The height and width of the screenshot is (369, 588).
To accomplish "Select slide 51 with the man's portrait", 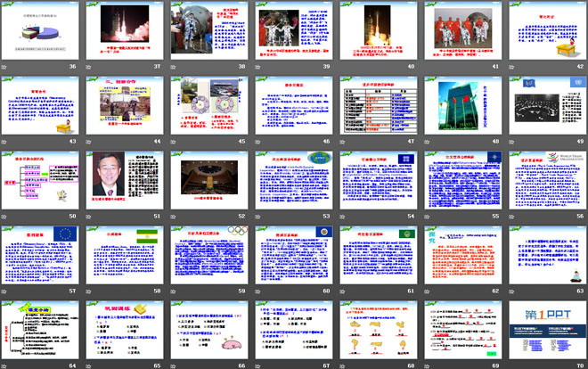I will pos(123,179).
